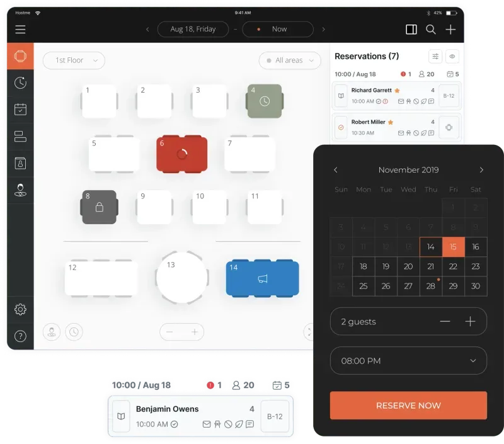Go to previous month in calendar

point(336,169)
